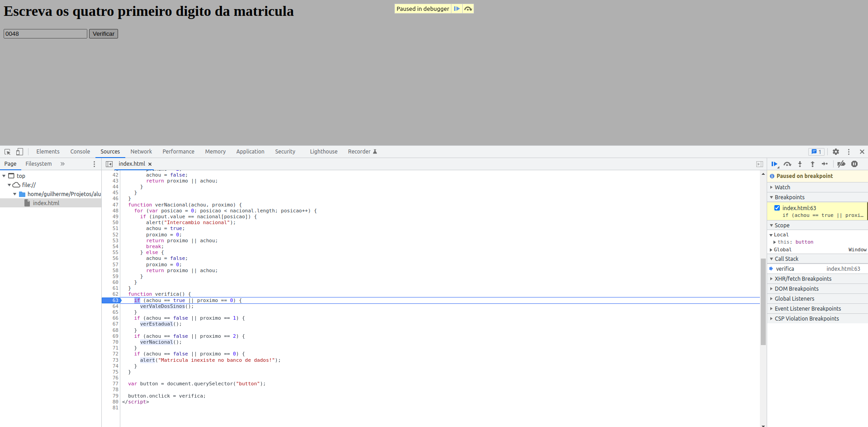Close the DevTools panel
The height and width of the screenshot is (427, 868).
tap(862, 152)
